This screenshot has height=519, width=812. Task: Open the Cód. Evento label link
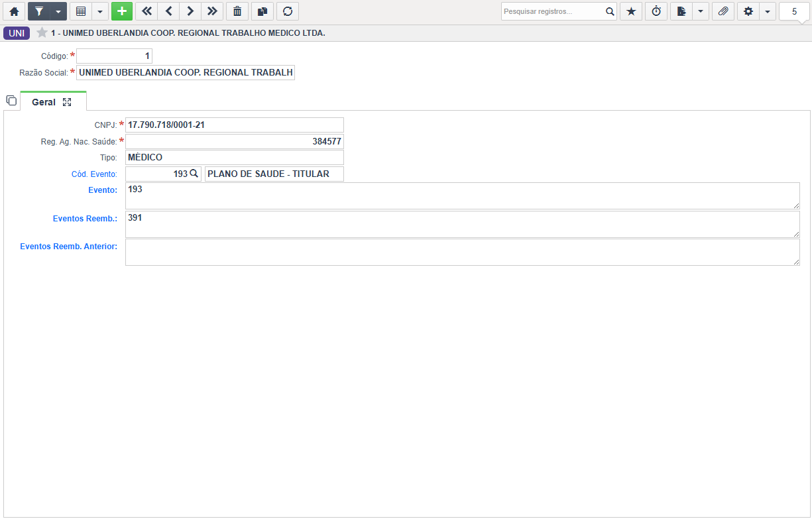94,174
